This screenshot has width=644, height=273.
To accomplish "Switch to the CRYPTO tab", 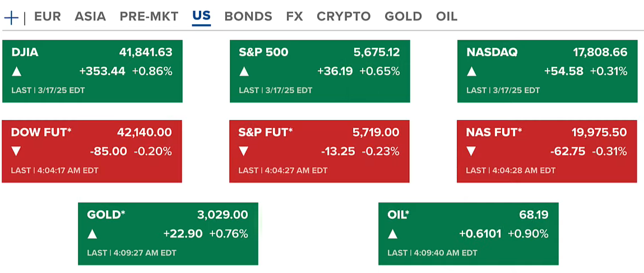I will pyautogui.click(x=344, y=17).
